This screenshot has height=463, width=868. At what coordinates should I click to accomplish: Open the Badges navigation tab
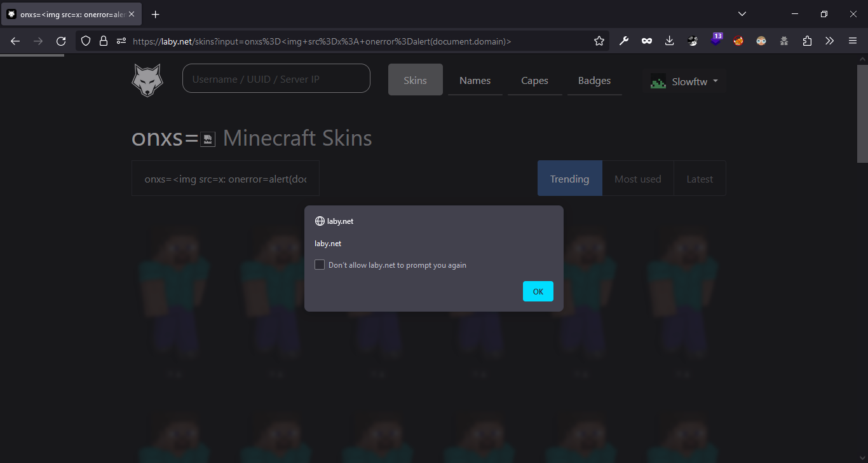(595, 80)
